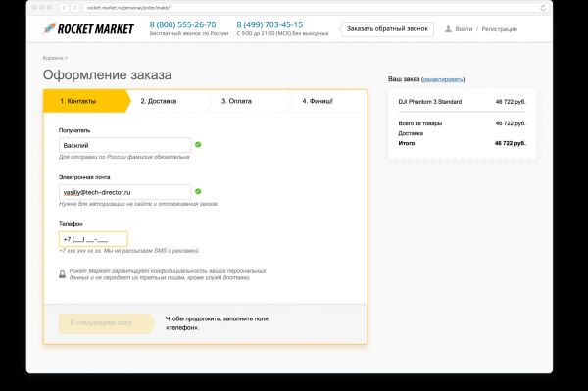The image size is (588, 391).
Task: Reload the page via refresh icon
Action: pos(543,8)
